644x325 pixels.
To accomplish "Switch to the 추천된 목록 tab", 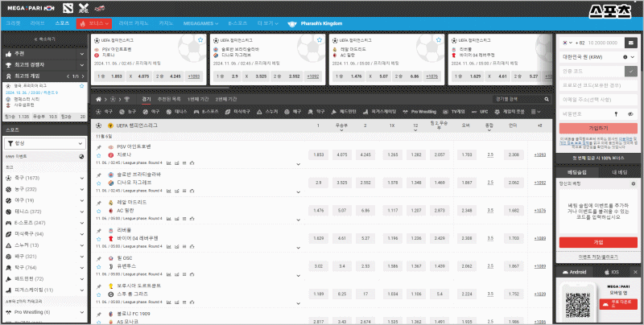I will coord(169,99).
